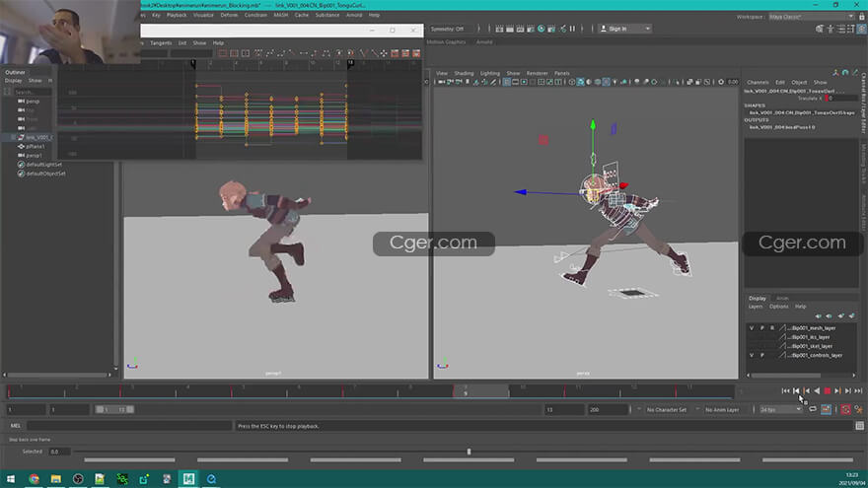The width and height of the screenshot is (868, 488).
Task: Toggle loop playback mode icon
Action: (813, 409)
